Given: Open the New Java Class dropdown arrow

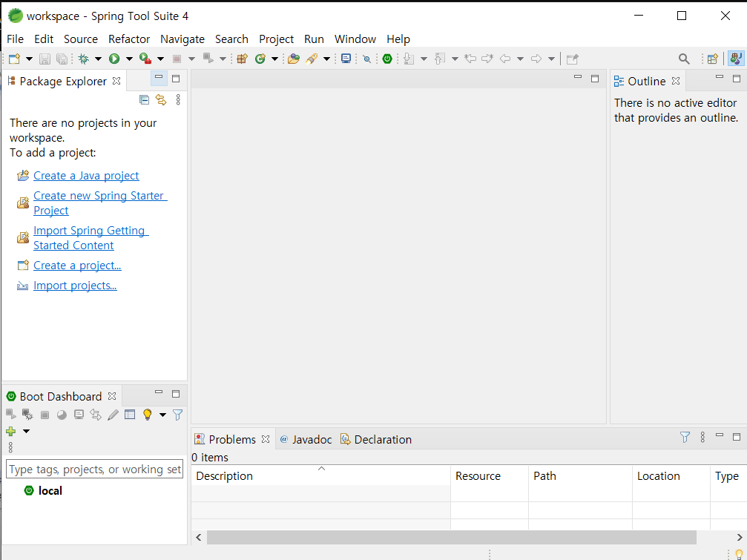Looking at the screenshot, I should click(275, 59).
